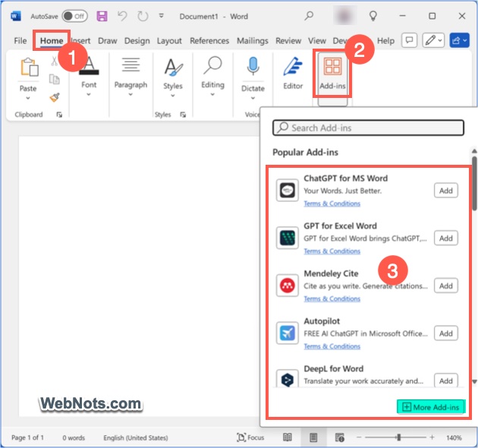Screen dimensions: 478x448
Task: Select Web Layout view
Action: click(339, 437)
